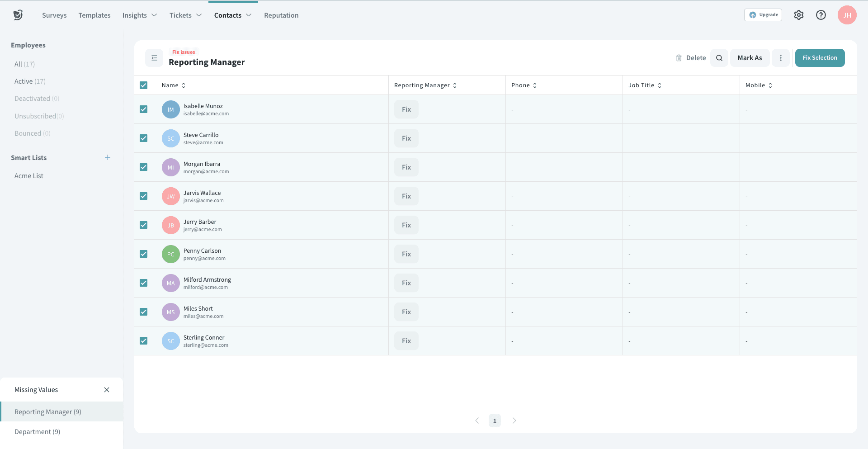Image resolution: width=868 pixels, height=449 pixels.
Task: Go to the Surveys tab
Action: coord(54,15)
